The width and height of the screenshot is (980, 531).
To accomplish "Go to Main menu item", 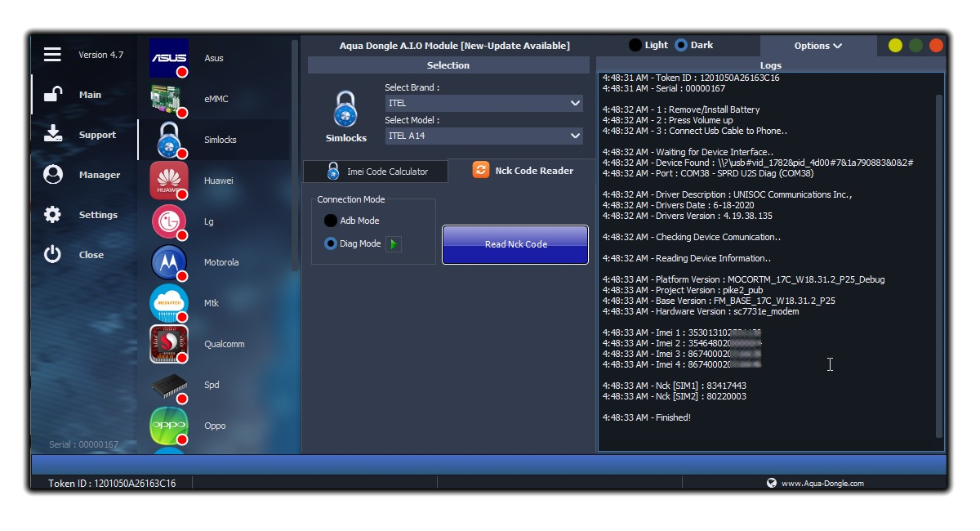I will point(90,95).
